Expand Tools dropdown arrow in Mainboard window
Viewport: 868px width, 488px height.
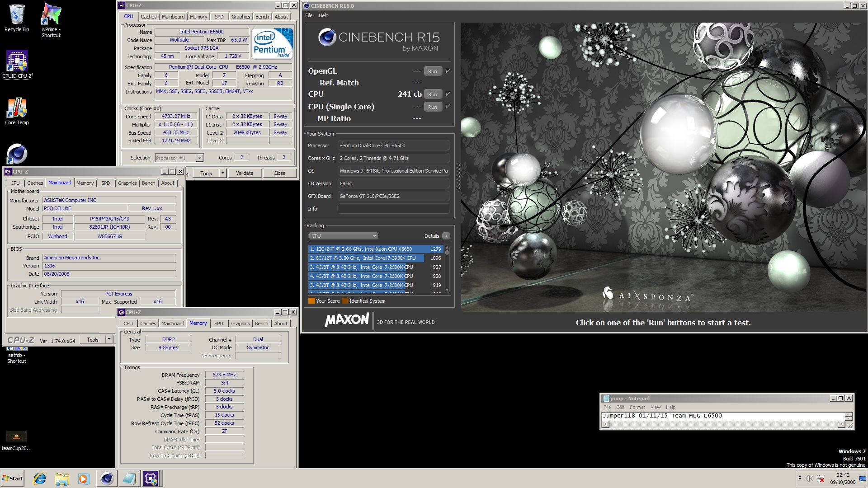109,339
